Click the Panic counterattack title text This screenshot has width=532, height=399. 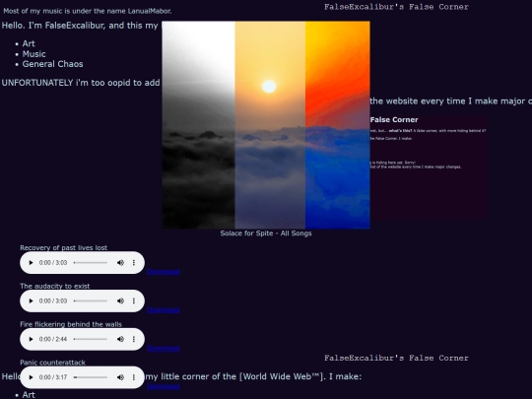52,363
